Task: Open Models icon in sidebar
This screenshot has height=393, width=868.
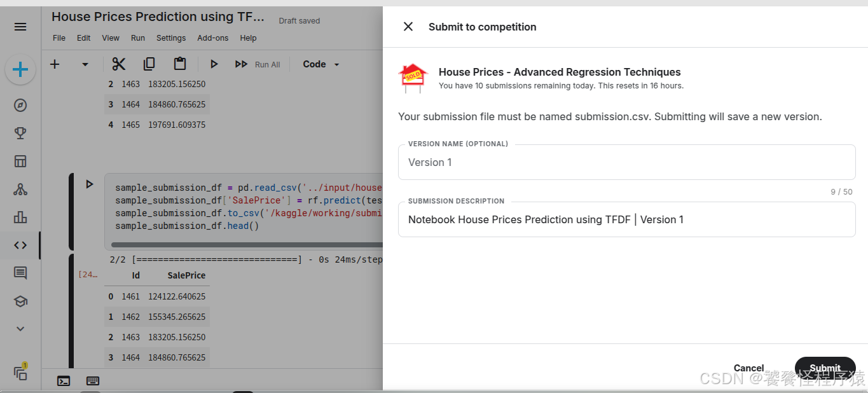Action: click(x=20, y=189)
